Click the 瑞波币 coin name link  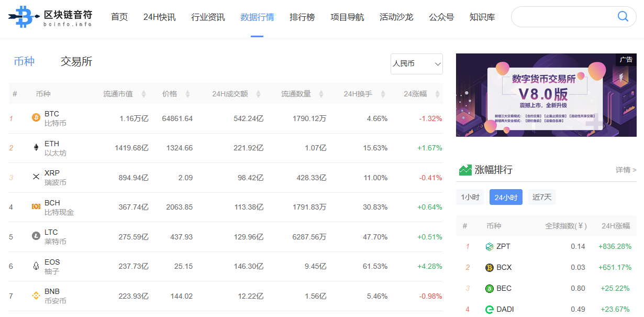tap(55, 182)
